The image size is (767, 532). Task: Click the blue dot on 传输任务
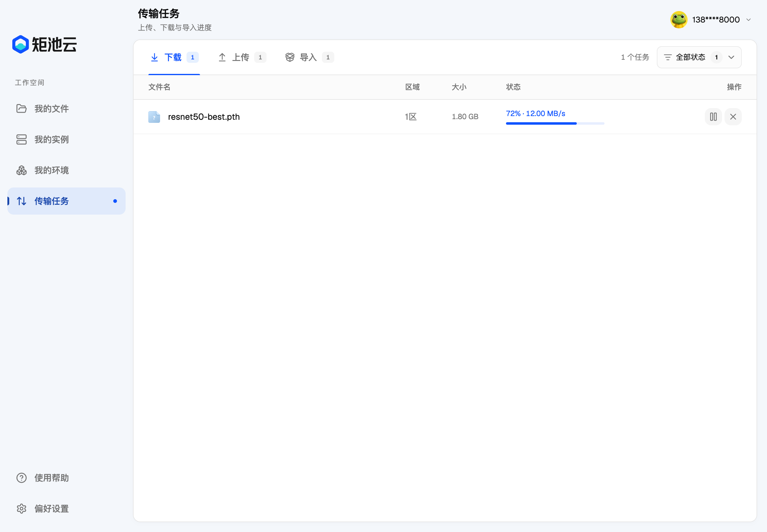pyautogui.click(x=115, y=201)
